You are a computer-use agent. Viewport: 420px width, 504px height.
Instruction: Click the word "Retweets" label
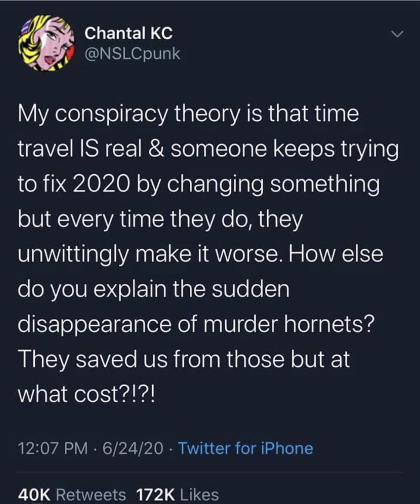[91, 494]
